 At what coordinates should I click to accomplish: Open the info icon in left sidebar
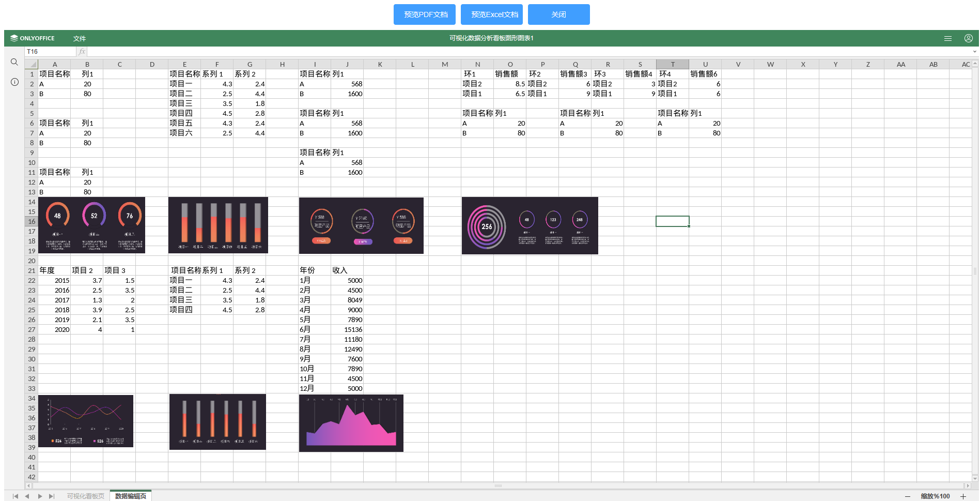coord(14,82)
